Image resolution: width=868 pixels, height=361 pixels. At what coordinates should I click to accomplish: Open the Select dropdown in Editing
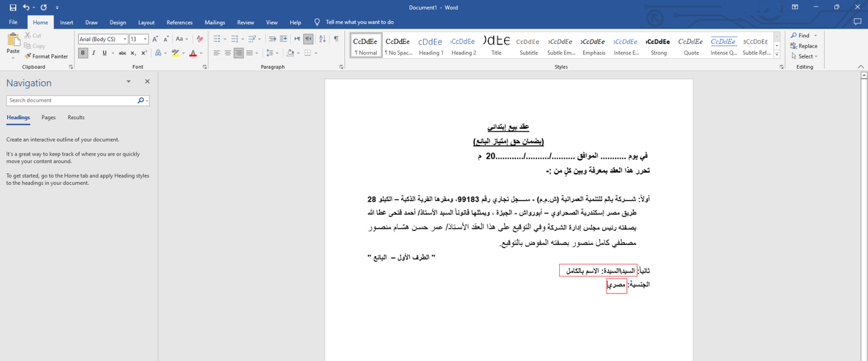[804, 56]
